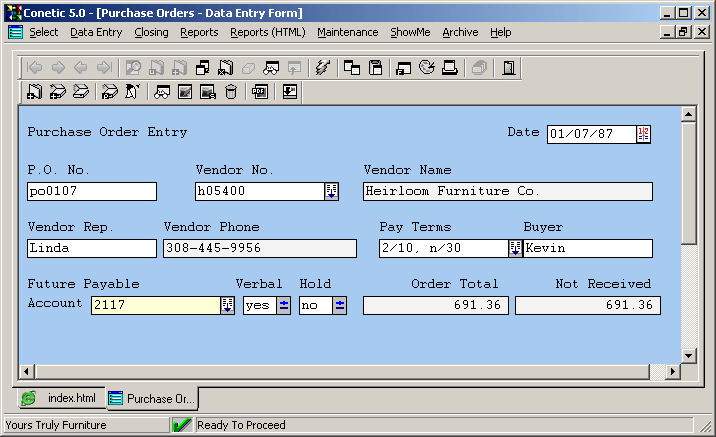The height and width of the screenshot is (437, 716).
Task: Open the Archive menu
Action: tap(460, 32)
